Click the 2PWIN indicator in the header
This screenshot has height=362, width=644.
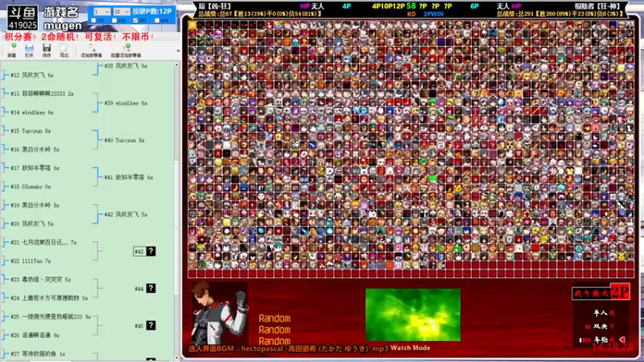pos(433,14)
